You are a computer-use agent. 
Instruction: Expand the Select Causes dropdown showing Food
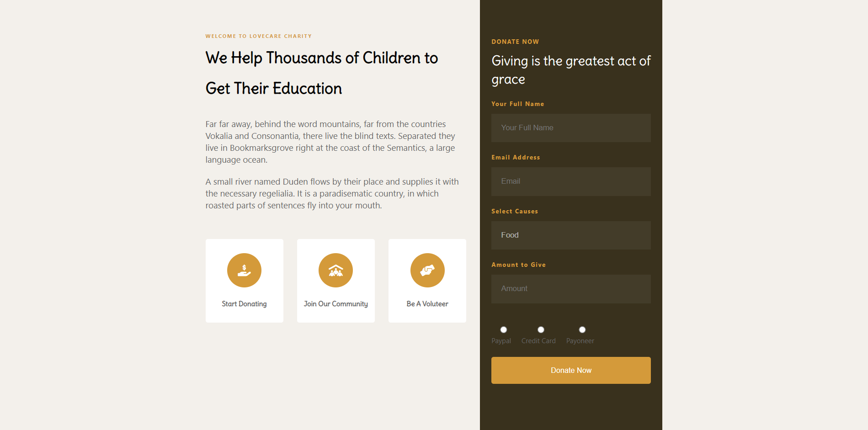pyautogui.click(x=571, y=235)
